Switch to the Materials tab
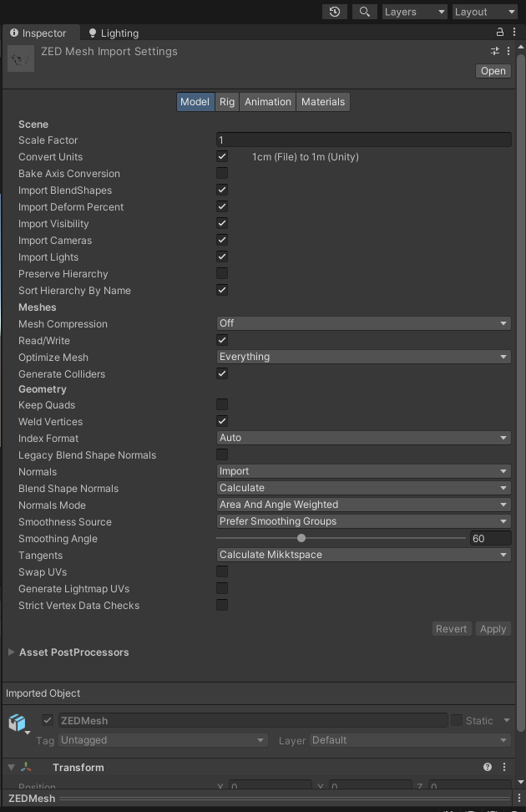The image size is (526, 812). coord(323,102)
